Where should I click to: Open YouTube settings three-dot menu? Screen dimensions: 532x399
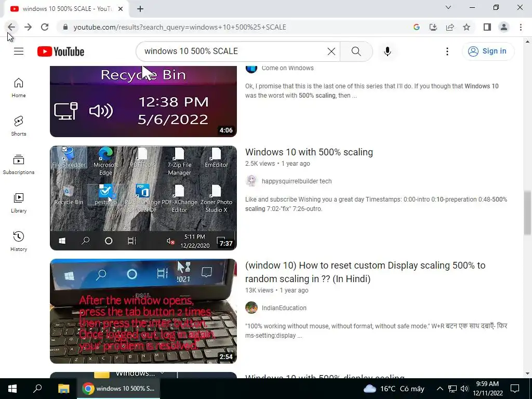point(447,51)
